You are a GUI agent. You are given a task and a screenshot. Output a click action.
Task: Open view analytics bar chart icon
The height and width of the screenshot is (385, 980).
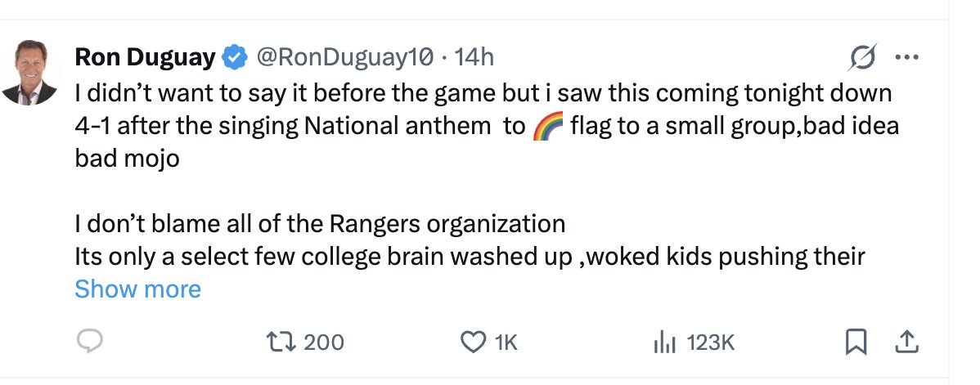pyautogui.click(x=663, y=342)
